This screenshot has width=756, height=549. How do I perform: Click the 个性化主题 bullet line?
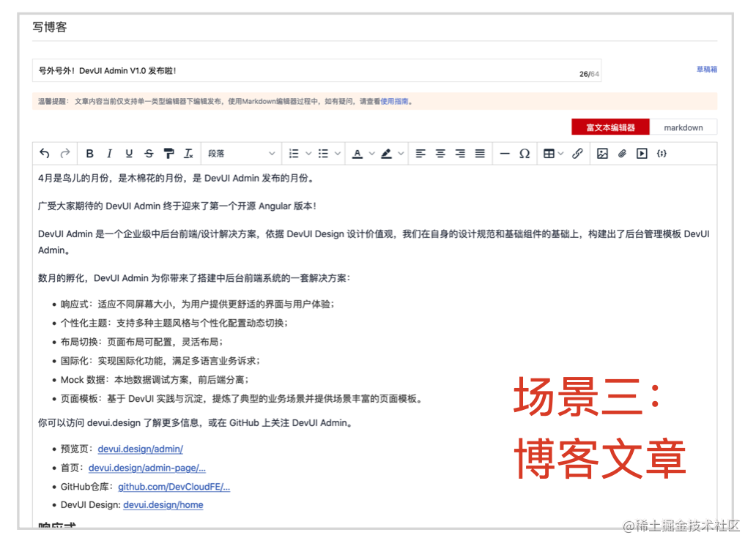(x=174, y=323)
